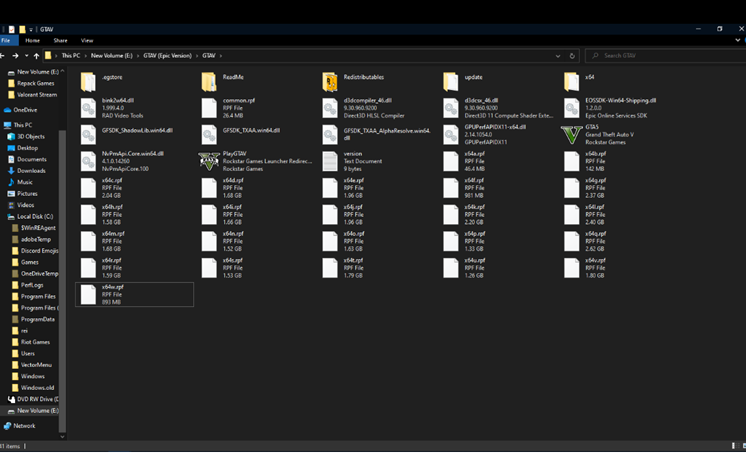746x456 pixels.
Task: Select the PlayGTAV launcher icon
Action: [209, 161]
